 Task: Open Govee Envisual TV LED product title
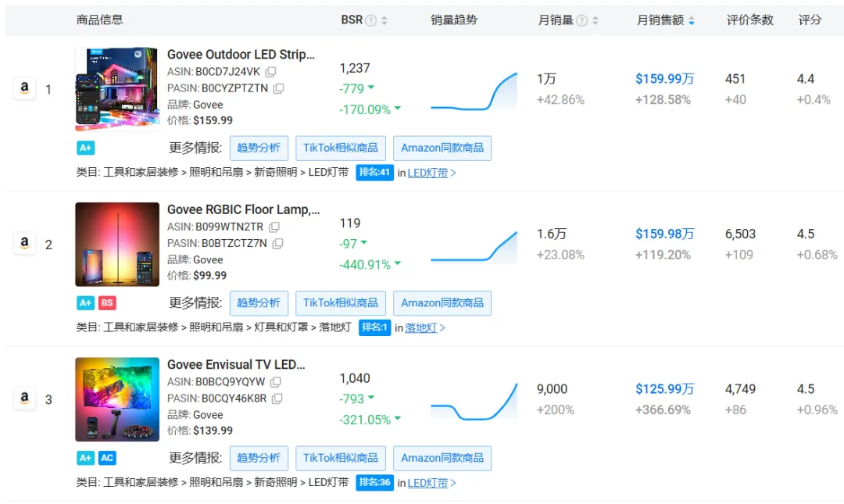pos(236,365)
